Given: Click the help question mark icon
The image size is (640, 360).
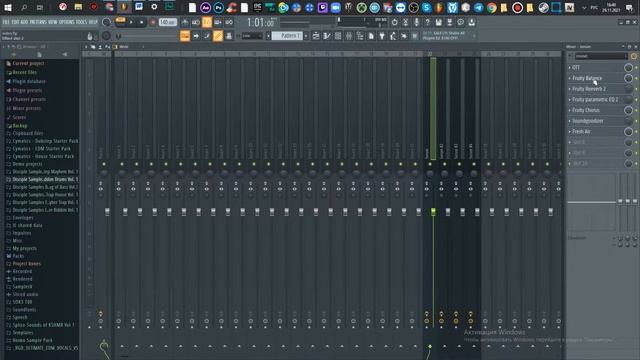Looking at the screenshot, I should point(427,22).
